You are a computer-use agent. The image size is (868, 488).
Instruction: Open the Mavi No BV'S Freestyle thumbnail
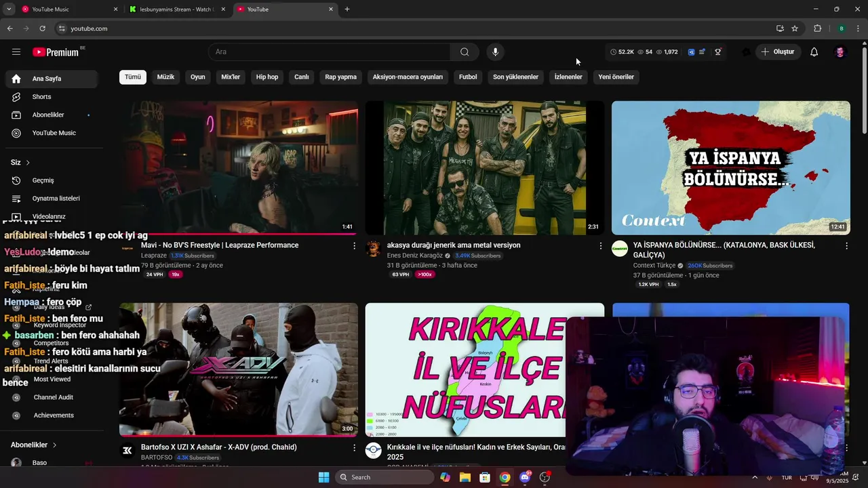pyautogui.click(x=239, y=168)
